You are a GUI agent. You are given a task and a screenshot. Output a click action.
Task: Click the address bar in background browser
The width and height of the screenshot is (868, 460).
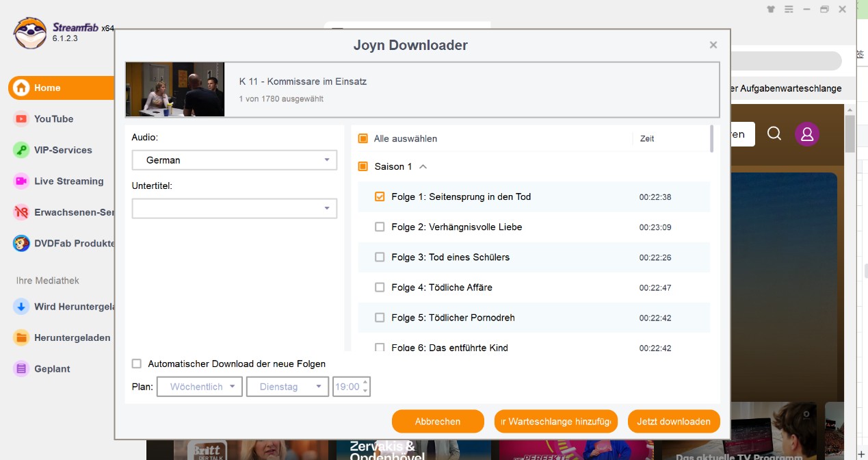(787, 61)
